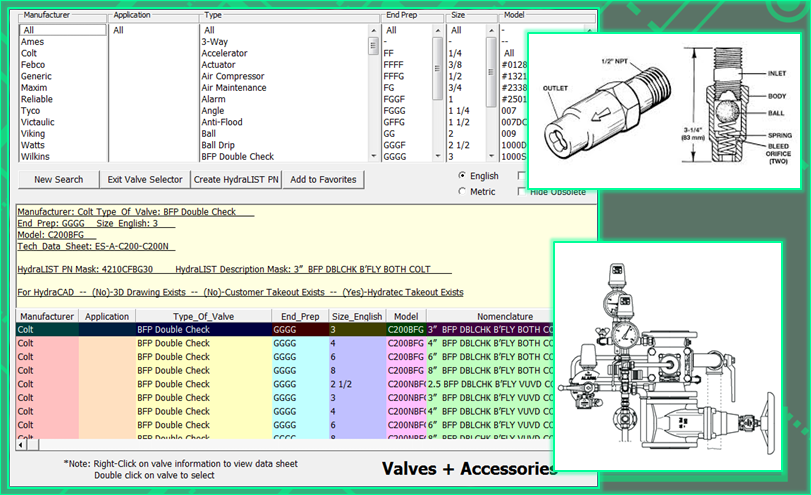Click the Type list scroll-down arrow

coord(374,156)
